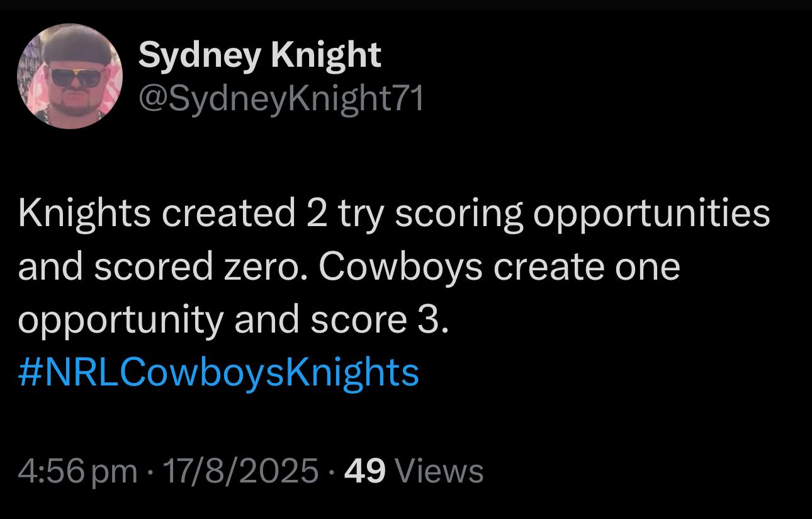Image resolution: width=812 pixels, height=519 pixels.
Task: Click the bold number 49
Action: [x=365, y=471]
